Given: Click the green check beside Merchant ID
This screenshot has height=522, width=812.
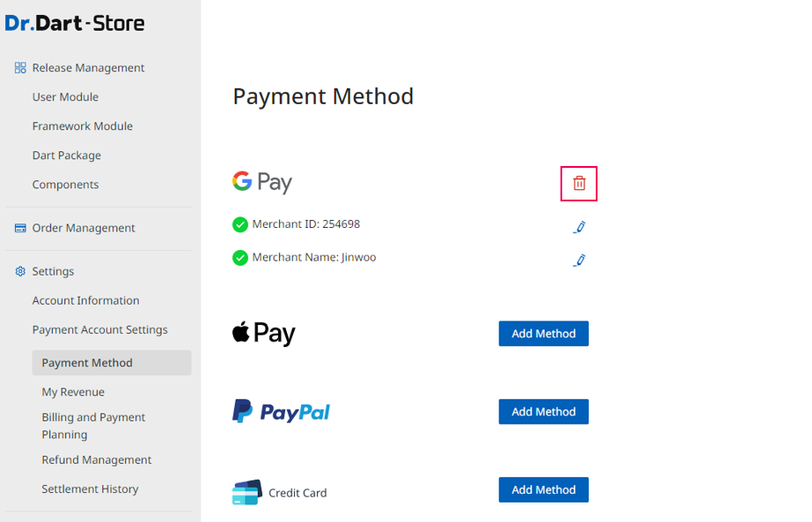Looking at the screenshot, I should (x=240, y=224).
